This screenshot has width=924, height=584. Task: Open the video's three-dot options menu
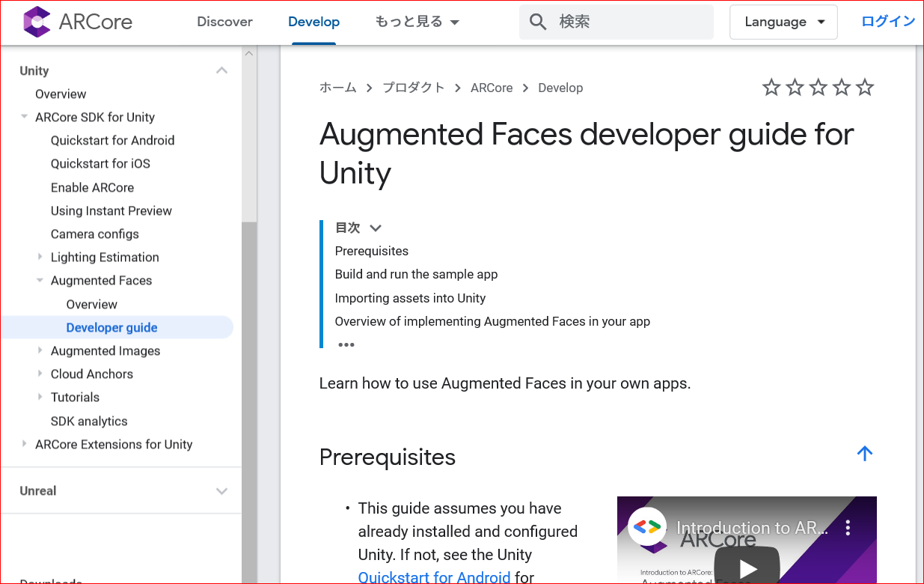[x=847, y=527]
